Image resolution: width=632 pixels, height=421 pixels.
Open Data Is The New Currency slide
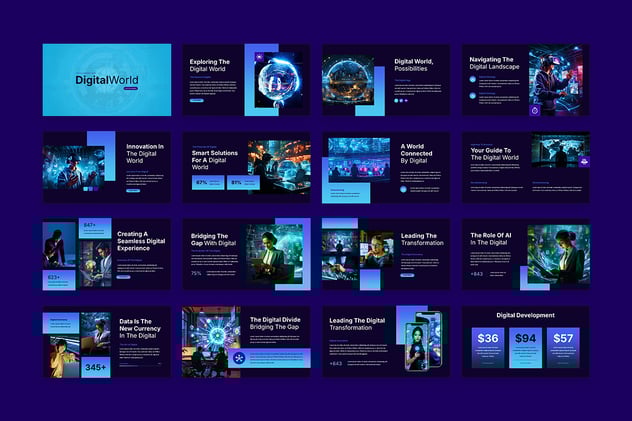(106, 341)
